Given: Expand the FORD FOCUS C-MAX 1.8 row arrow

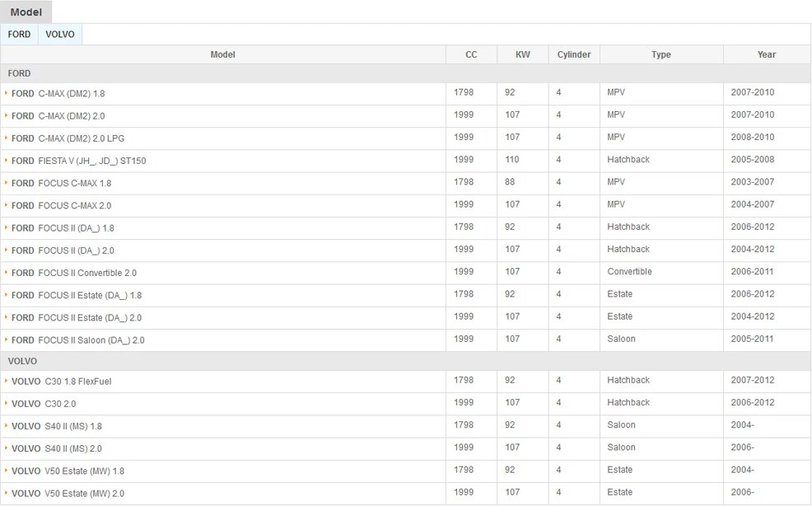Looking at the screenshot, I should click(x=6, y=182).
